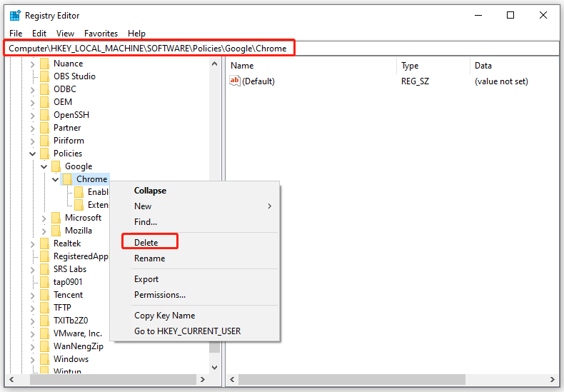Screen dimensions: 564x392
Task: Expand the ODBC key
Action: click(33, 90)
